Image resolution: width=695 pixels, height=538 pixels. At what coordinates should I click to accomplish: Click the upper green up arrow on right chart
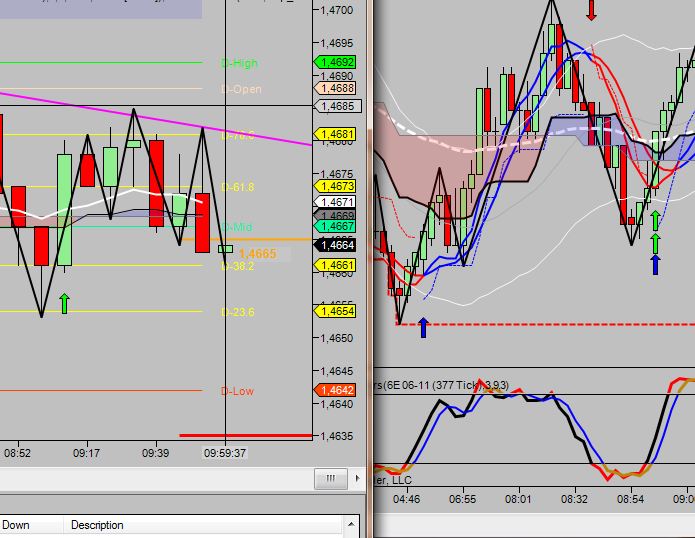[x=656, y=220]
